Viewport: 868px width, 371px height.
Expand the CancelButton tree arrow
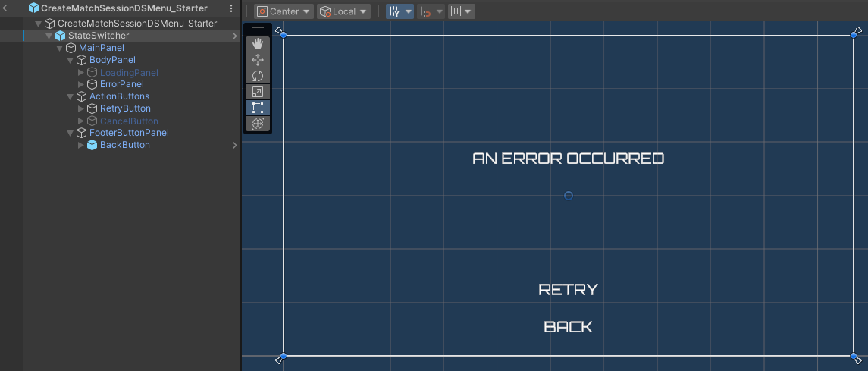(81, 121)
